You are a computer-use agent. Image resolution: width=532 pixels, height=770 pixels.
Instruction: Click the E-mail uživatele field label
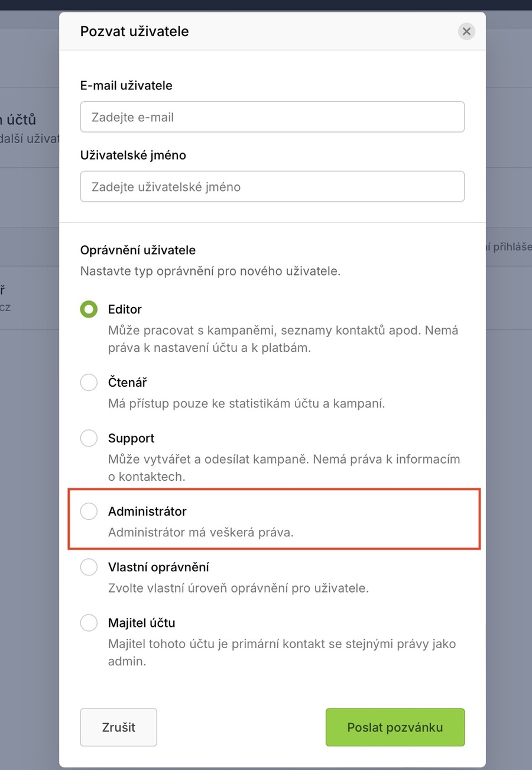point(126,86)
